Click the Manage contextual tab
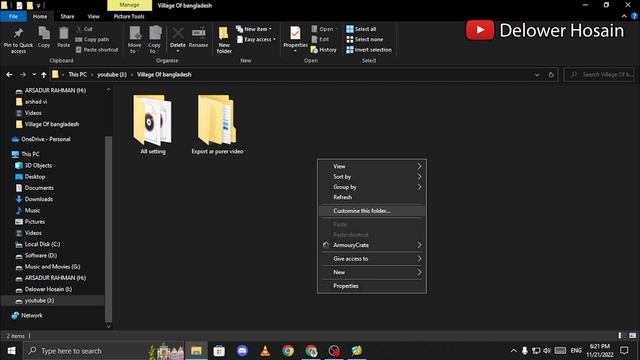The image size is (640, 360). coord(129,5)
